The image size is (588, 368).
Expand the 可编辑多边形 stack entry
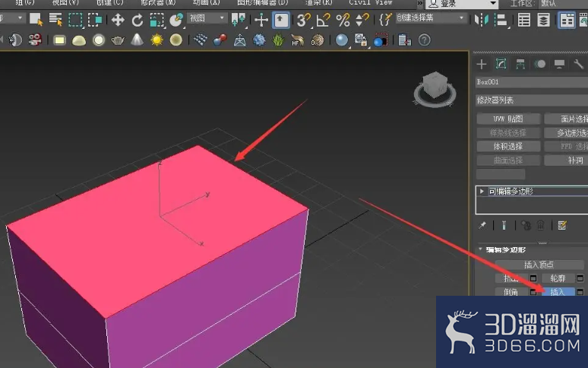click(482, 191)
